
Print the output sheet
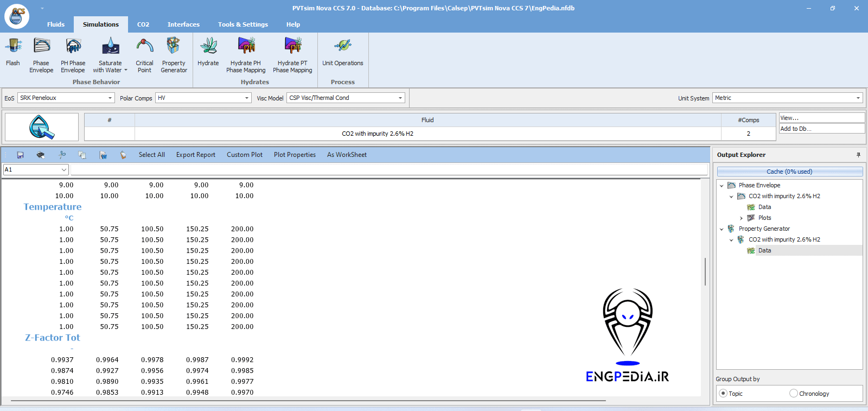41,155
